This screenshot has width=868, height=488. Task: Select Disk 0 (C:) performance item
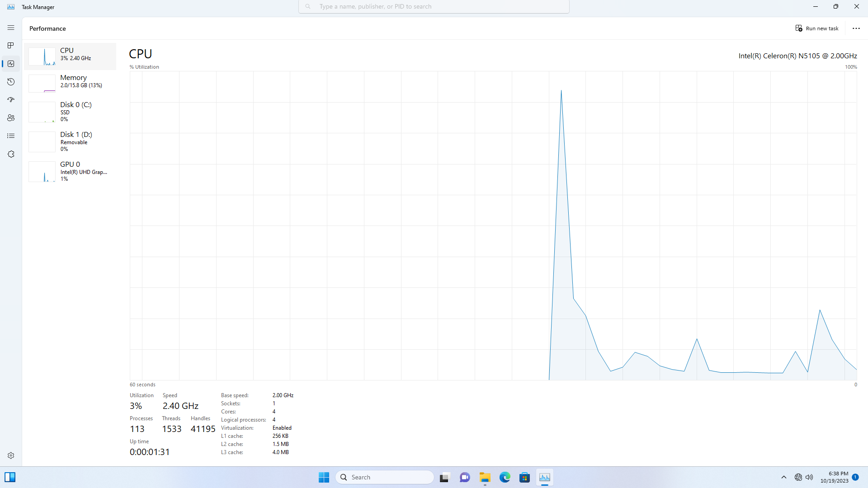click(x=70, y=112)
